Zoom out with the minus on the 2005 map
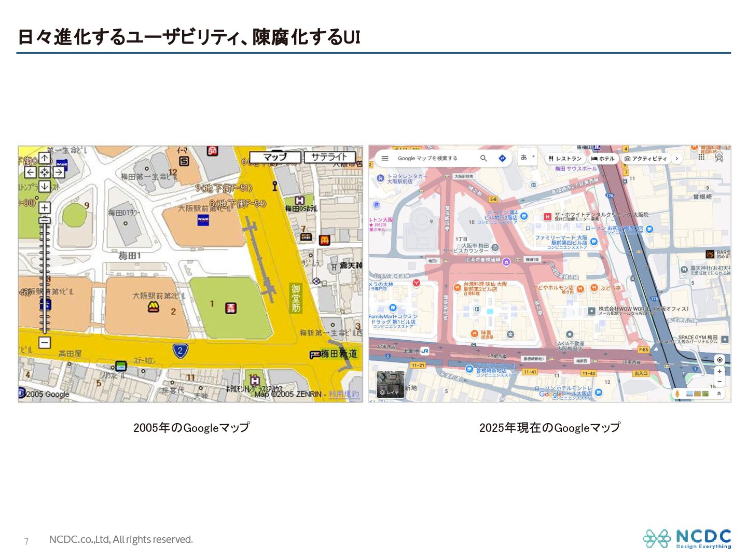This screenshot has width=747, height=560. 45,342
